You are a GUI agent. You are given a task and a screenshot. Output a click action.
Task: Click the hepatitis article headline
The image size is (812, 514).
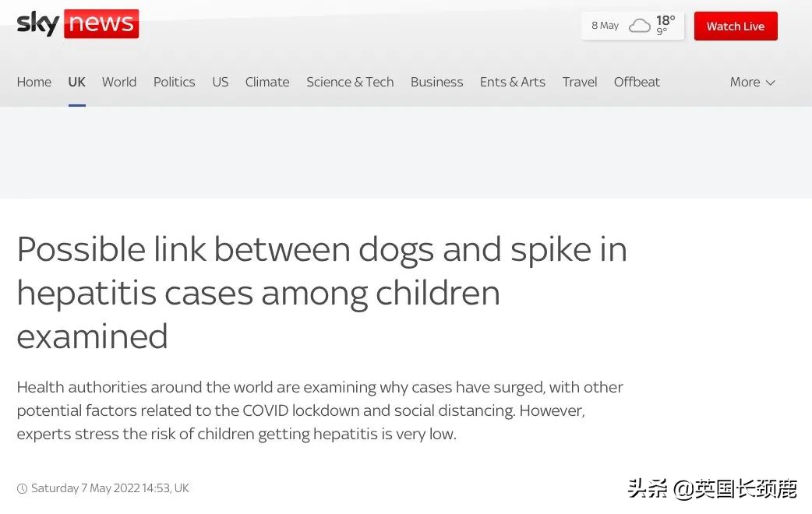point(321,293)
